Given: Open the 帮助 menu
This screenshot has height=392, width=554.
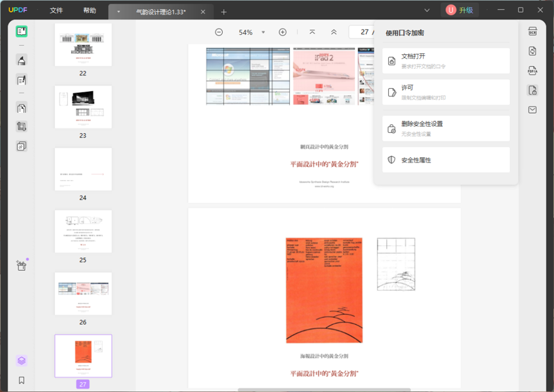Looking at the screenshot, I should [x=89, y=11].
